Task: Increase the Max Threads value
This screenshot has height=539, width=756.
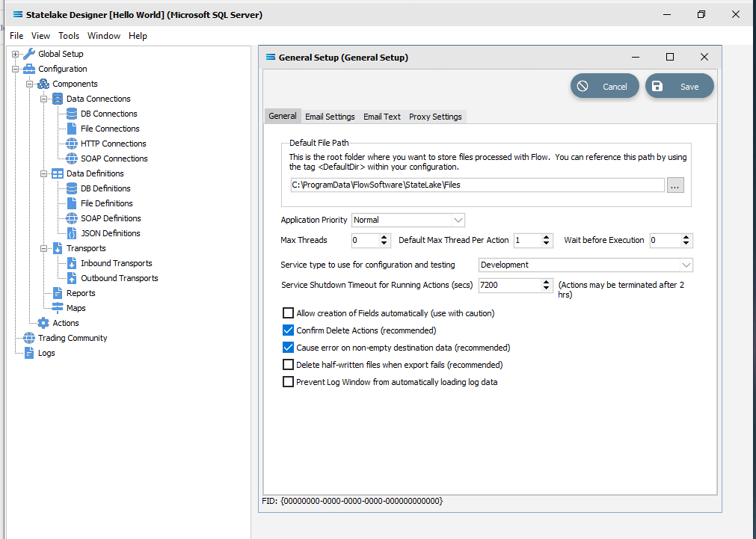Action: (384, 237)
